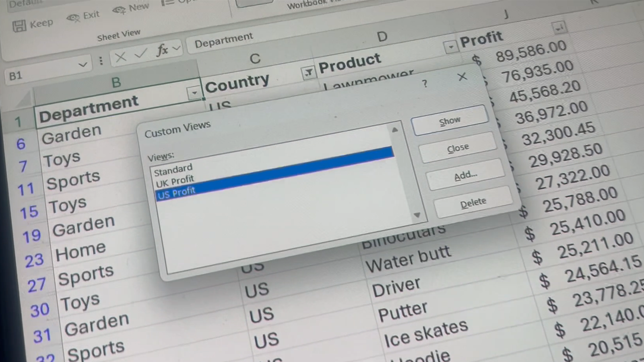
Task: Open the Insert Function fx icon
Action: (162, 50)
